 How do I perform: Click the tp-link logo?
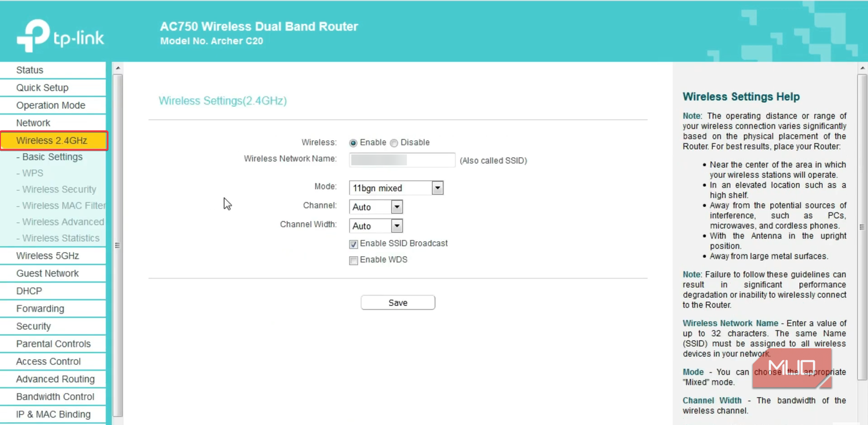click(x=60, y=36)
